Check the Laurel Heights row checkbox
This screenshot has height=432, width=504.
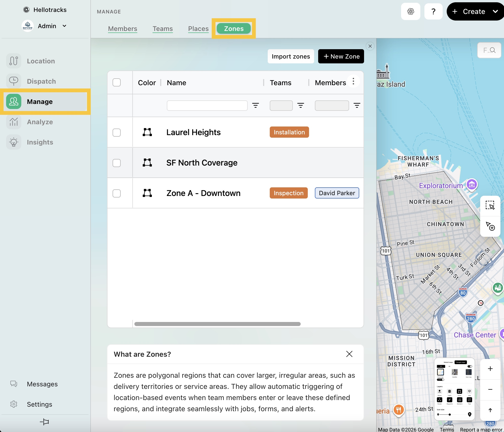[x=117, y=132]
